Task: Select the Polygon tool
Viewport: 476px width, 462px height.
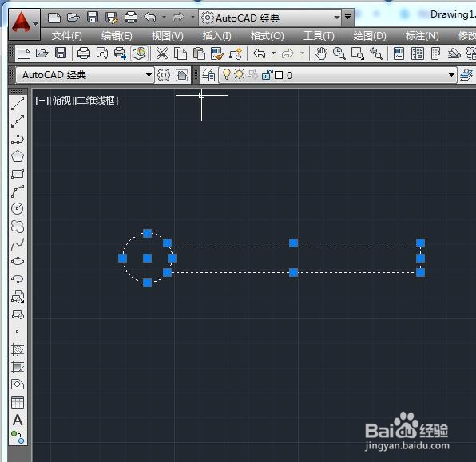Action: pyautogui.click(x=18, y=156)
